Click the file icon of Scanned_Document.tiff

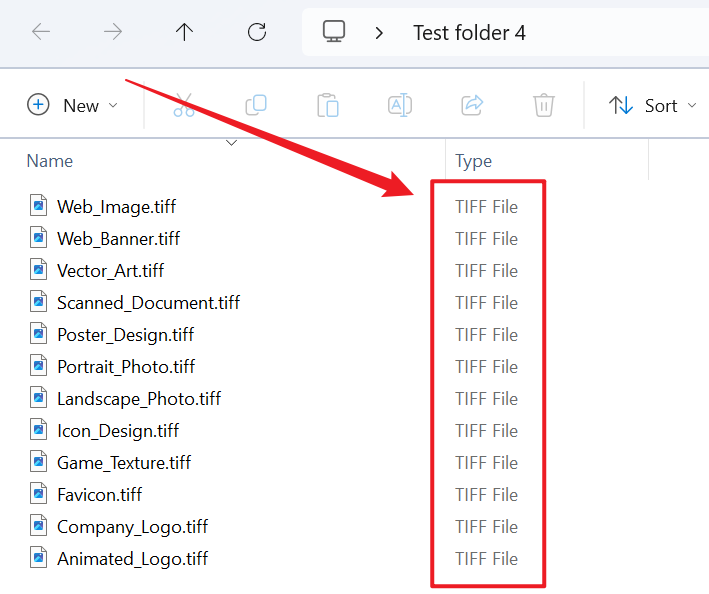coord(38,302)
